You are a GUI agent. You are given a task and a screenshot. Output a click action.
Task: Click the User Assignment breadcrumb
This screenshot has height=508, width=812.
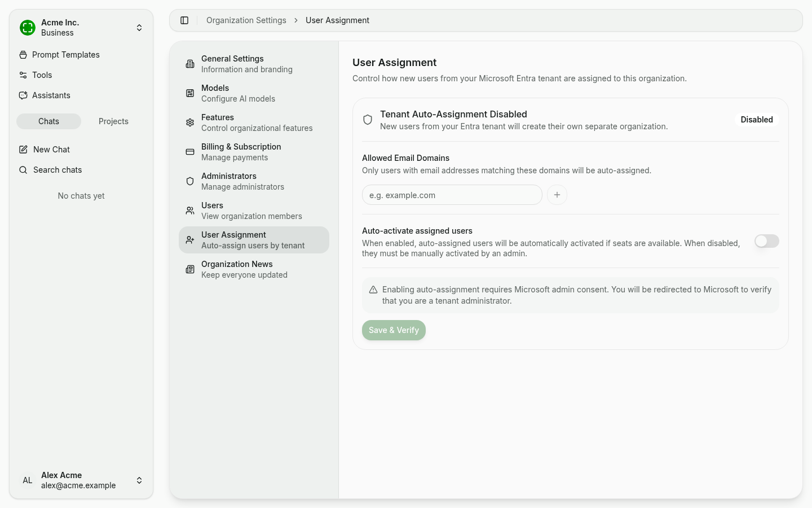coord(337,20)
